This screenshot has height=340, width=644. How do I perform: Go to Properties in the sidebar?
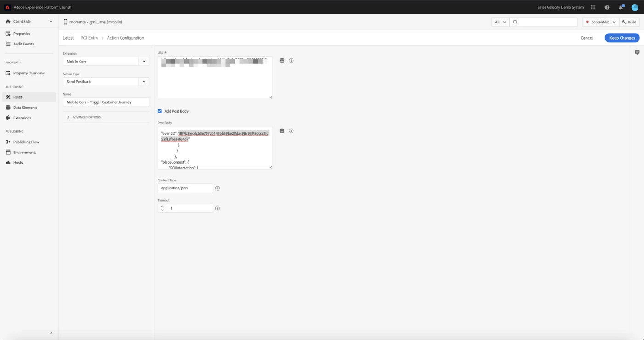[x=22, y=34]
